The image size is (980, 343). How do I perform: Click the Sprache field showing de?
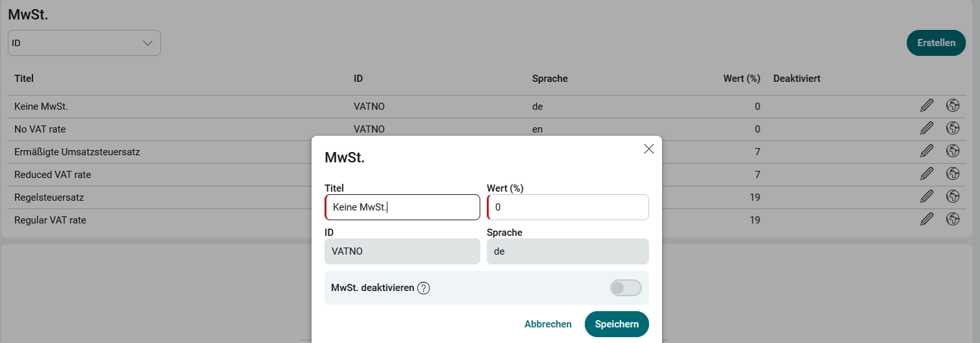568,251
